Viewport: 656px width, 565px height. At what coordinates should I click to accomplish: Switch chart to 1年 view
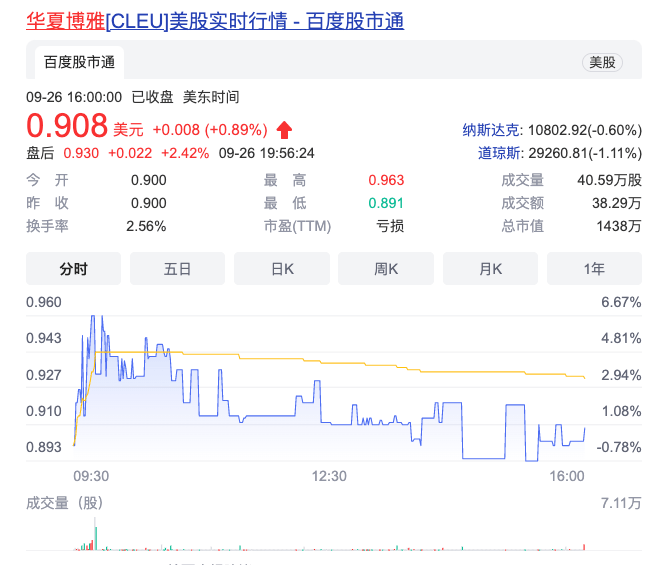[x=594, y=269]
